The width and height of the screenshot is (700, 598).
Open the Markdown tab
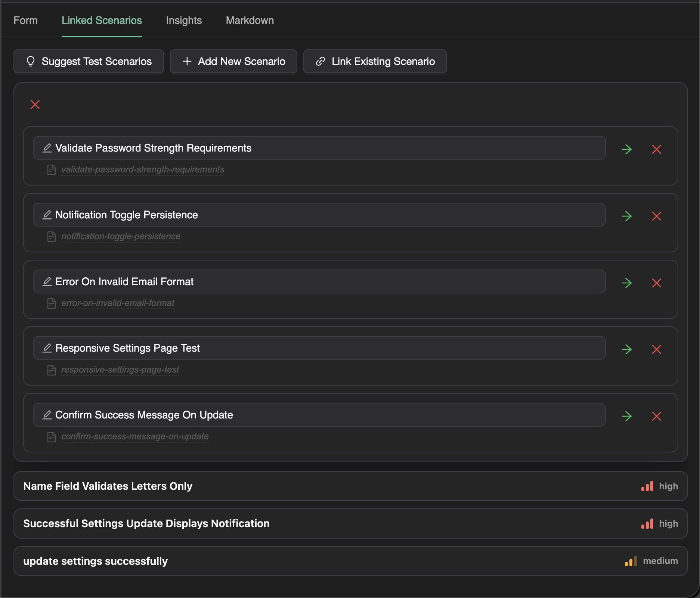point(250,20)
